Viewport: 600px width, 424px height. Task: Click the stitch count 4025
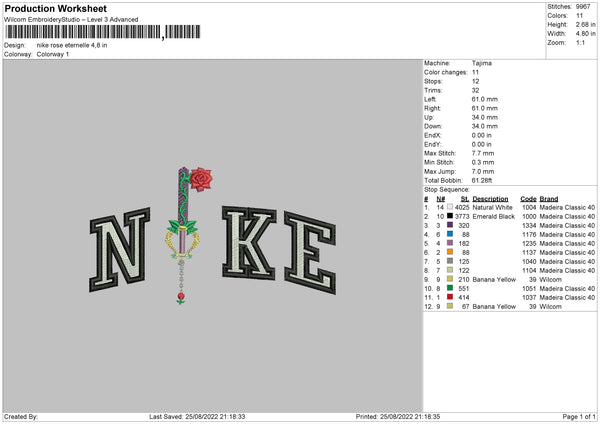[462, 207]
